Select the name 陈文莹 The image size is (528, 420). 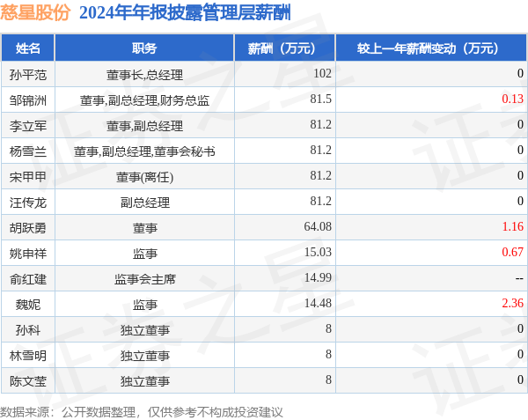click(x=27, y=381)
